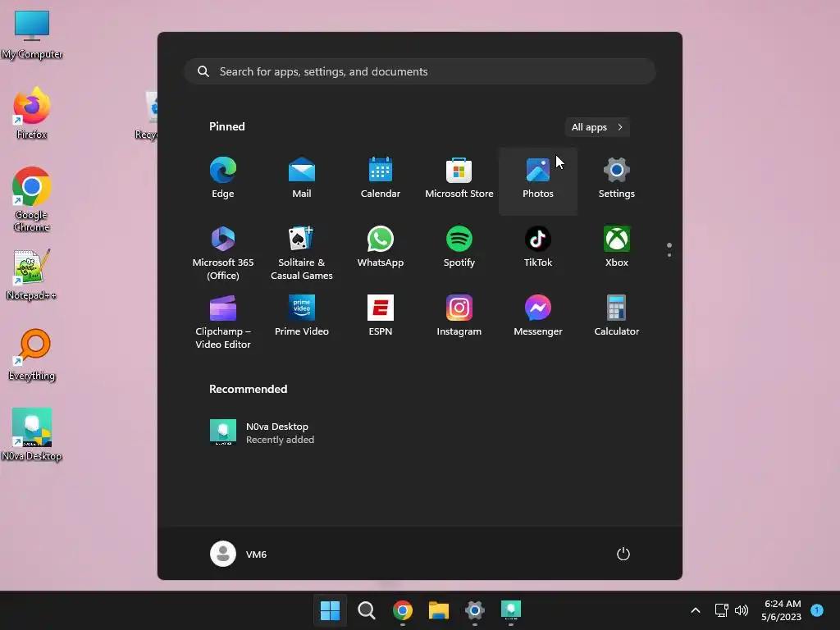Open the volume control in system tray

(x=742, y=610)
